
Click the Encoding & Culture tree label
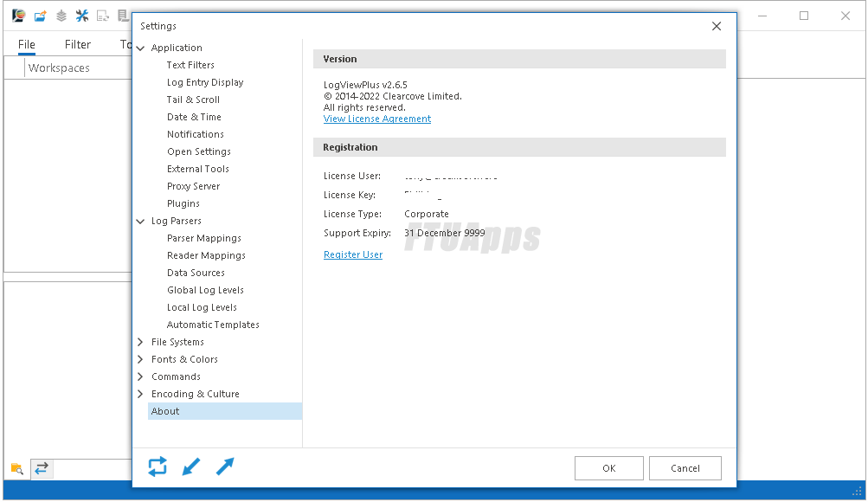coord(196,394)
